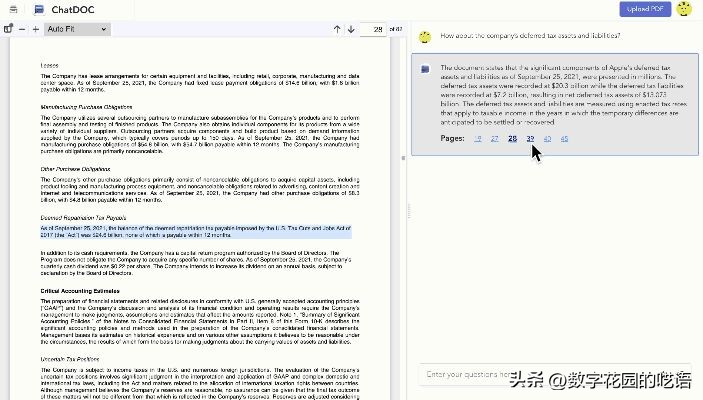The height and width of the screenshot is (400, 703).
Task: Open page 19 reference link
Action: tap(477, 139)
